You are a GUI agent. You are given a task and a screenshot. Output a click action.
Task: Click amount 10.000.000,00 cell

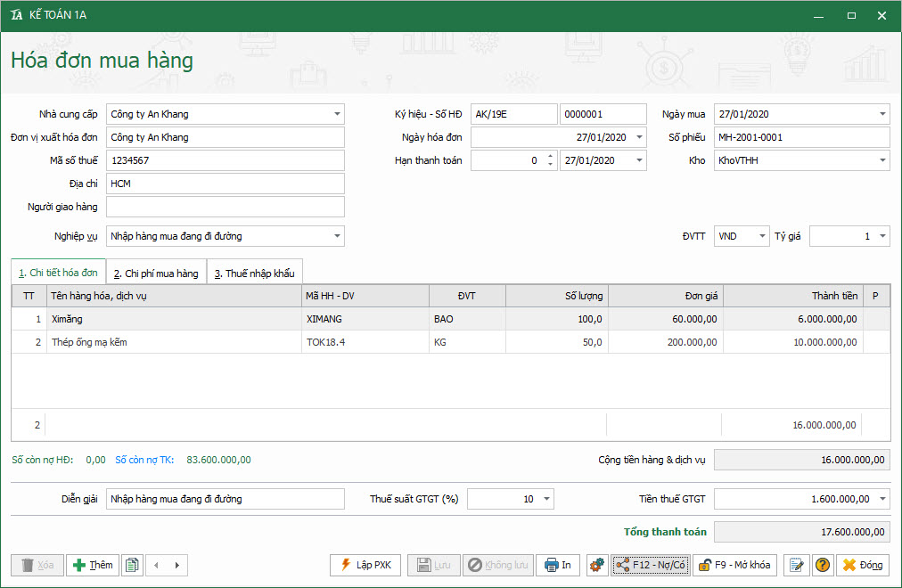pos(793,342)
